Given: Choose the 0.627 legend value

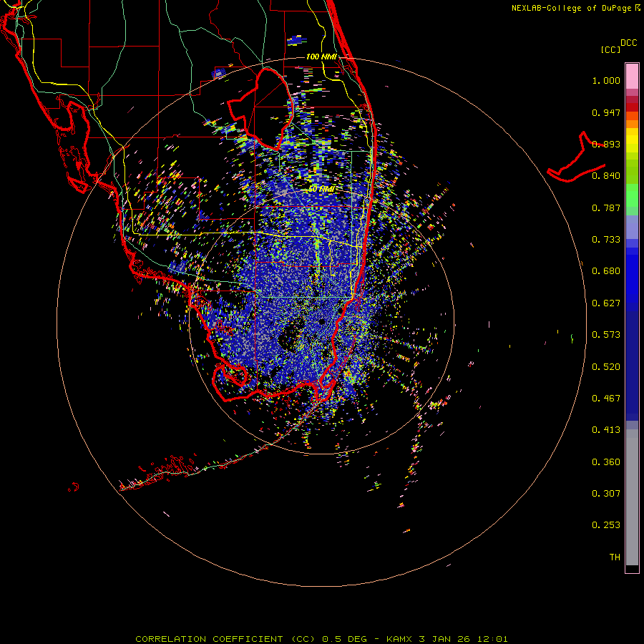Looking at the screenshot, I should 606,303.
